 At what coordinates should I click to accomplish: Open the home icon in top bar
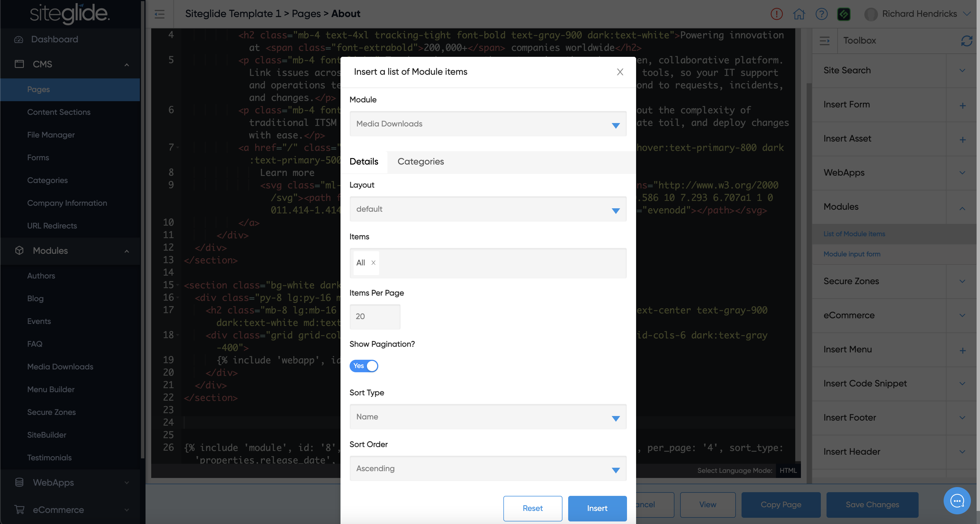[x=799, y=14]
